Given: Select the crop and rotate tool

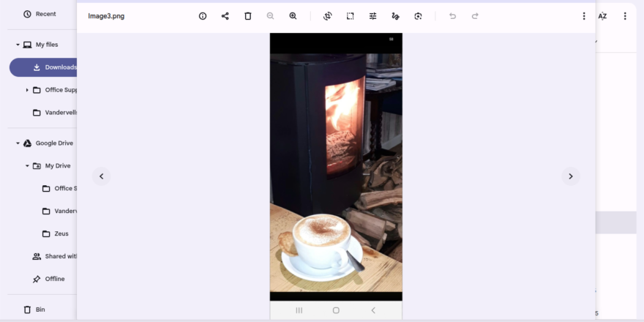Looking at the screenshot, I should [327, 16].
